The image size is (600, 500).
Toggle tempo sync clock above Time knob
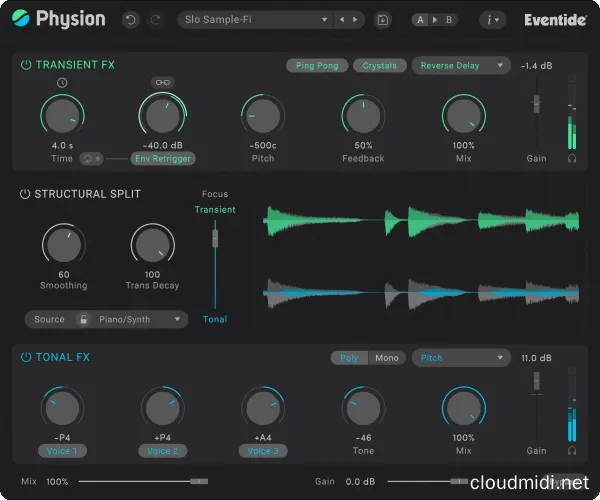[x=62, y=82]
